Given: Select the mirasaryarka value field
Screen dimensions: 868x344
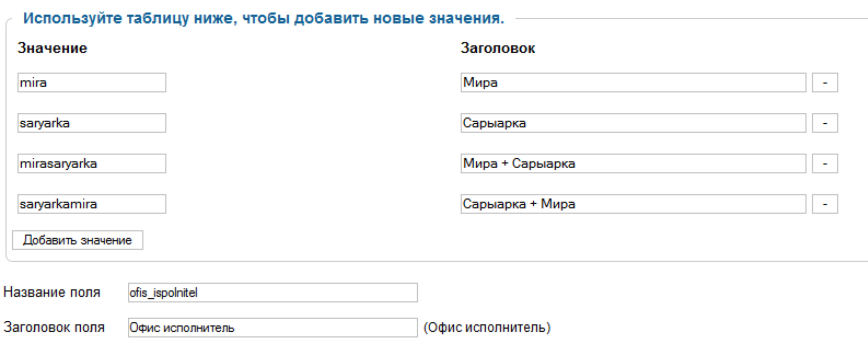Looking at the screenshot, I should coord(92,163).
